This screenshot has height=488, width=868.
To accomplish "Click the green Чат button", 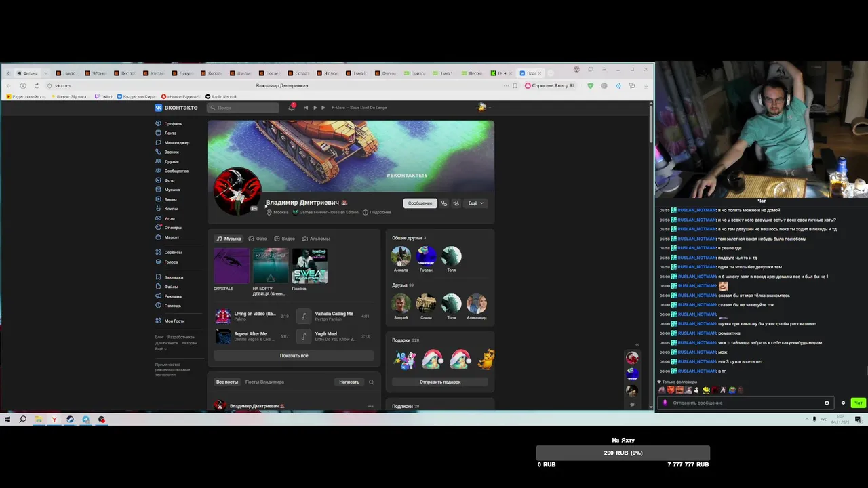I will 858,403.
